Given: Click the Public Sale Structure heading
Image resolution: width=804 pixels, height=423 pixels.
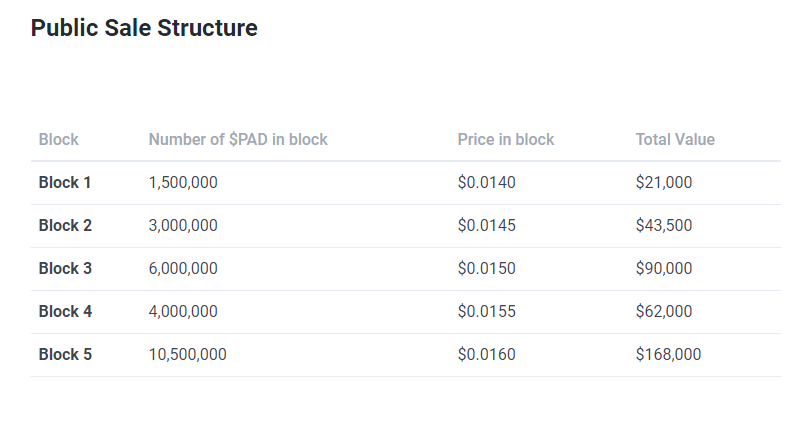Looking at the screenshot, I should [x=144, y=28].
